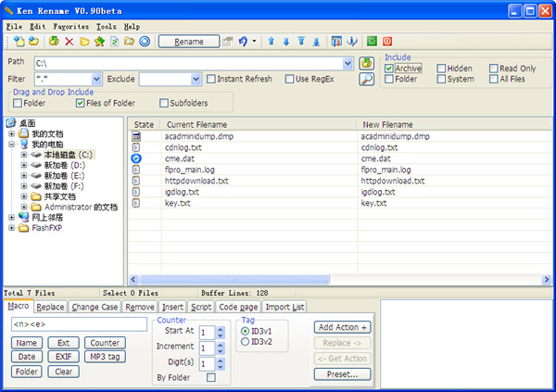Open the Filter dropdown
Viewport: 556px width, 392px height.
[x=95, y=80]
